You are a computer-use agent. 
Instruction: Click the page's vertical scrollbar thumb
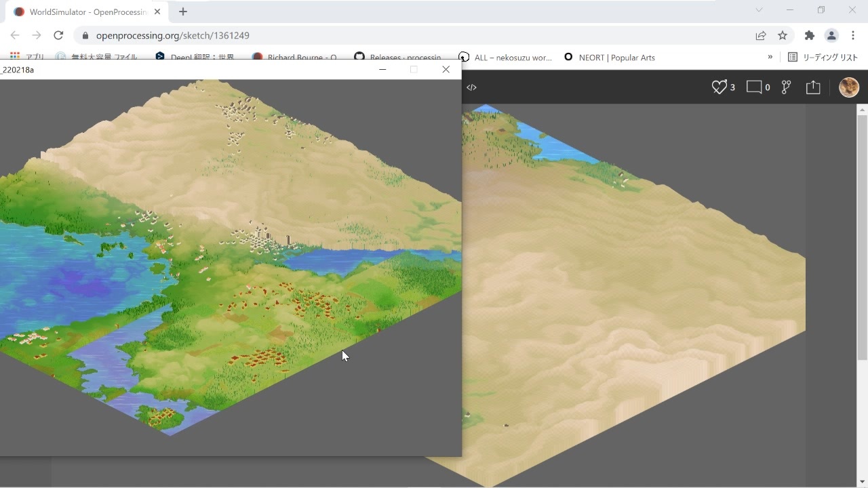point(862,237)
